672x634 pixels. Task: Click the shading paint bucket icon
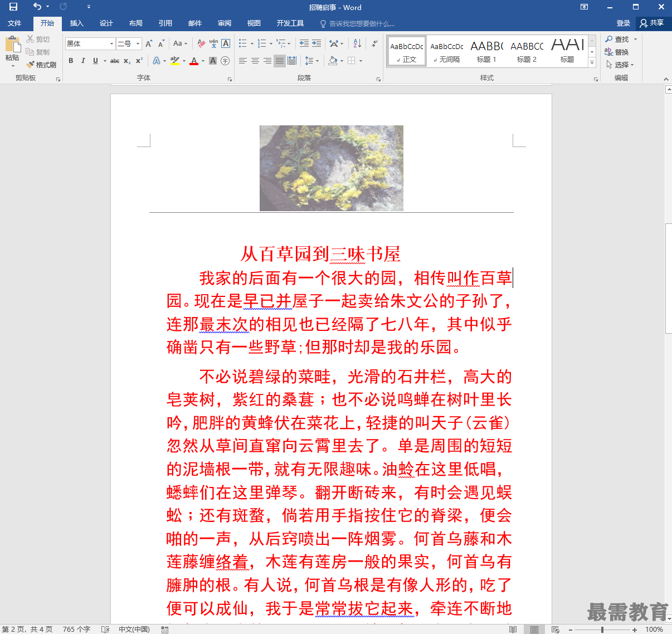(333, 61)
